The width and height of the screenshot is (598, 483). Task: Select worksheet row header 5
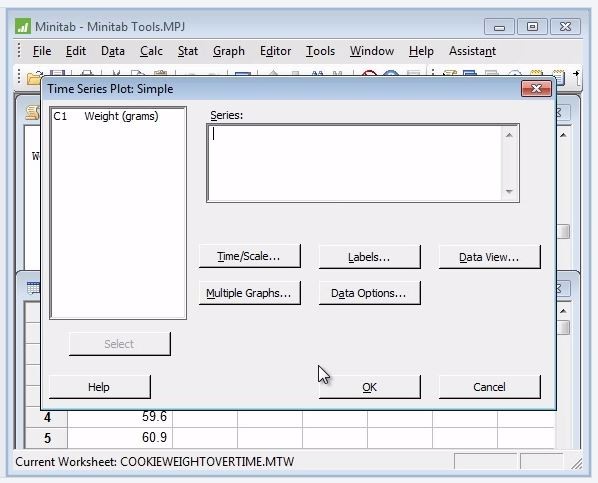47,438
